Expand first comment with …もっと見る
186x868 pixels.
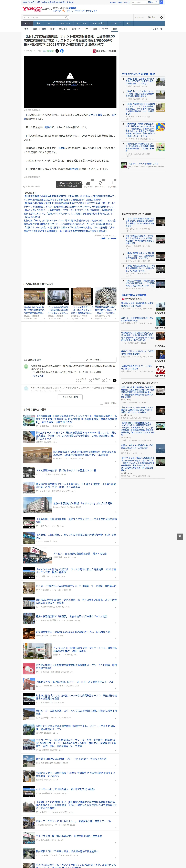tap(37, 375)
